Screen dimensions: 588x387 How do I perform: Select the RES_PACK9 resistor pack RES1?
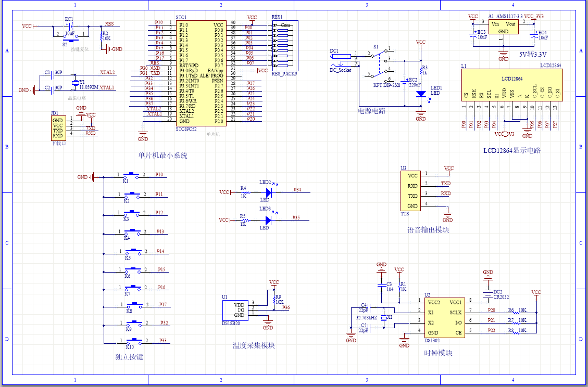coord(283,44)
